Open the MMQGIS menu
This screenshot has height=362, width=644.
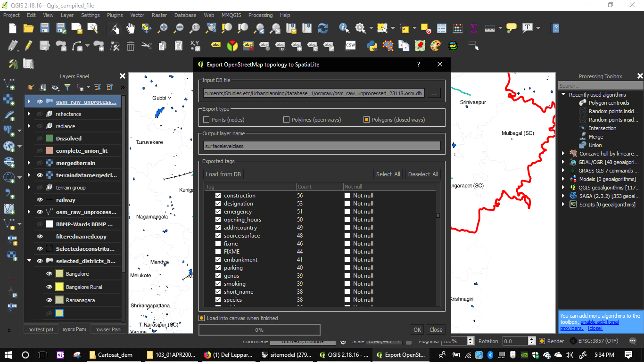tap(231, 15)
